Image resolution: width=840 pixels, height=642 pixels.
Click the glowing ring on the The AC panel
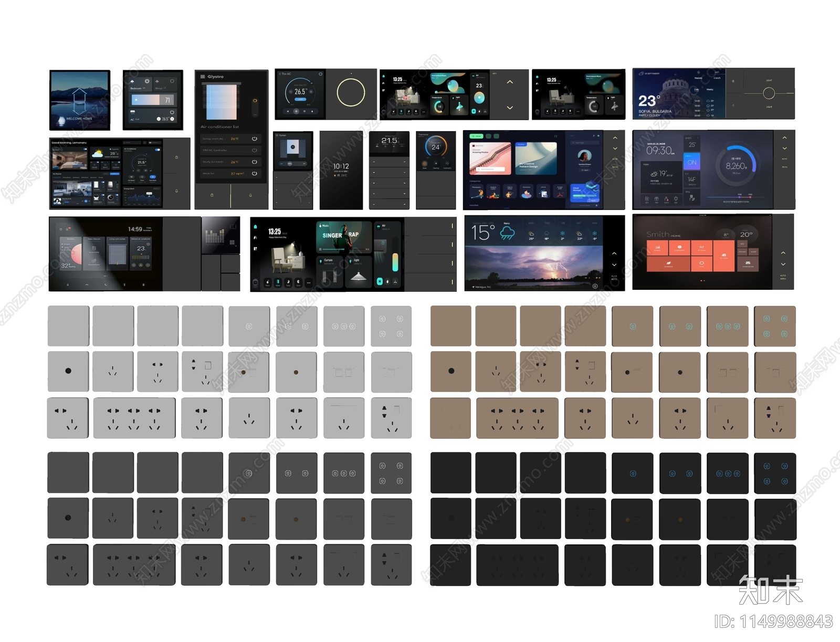point(351,92)
